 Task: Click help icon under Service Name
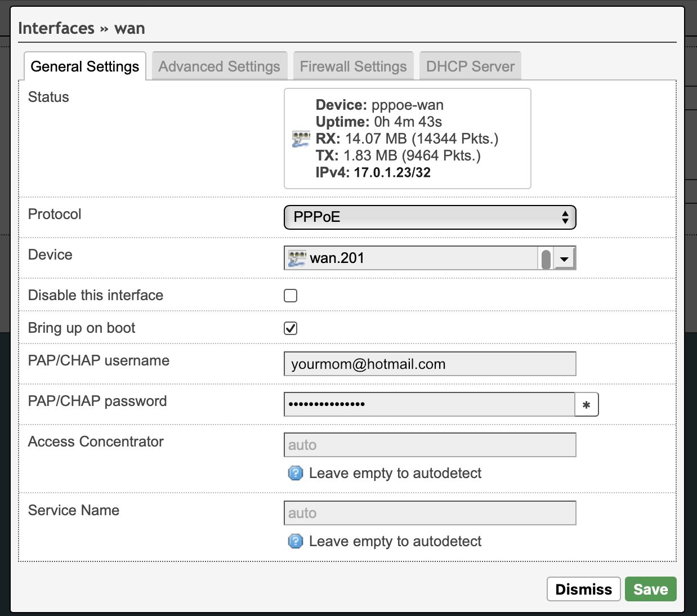296,541
